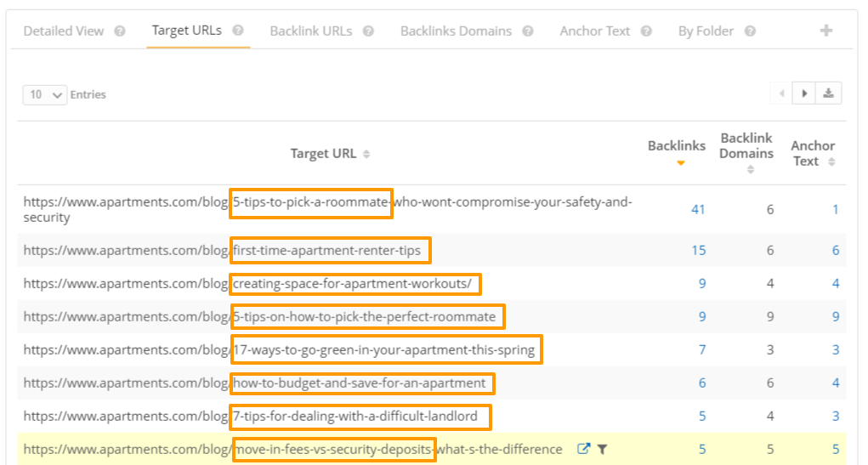868x465 pixels.
Task: Open 5 backlinks for 7-tips-for-dealing-with-a-difficult-landlord
Action: click(702, 417)
